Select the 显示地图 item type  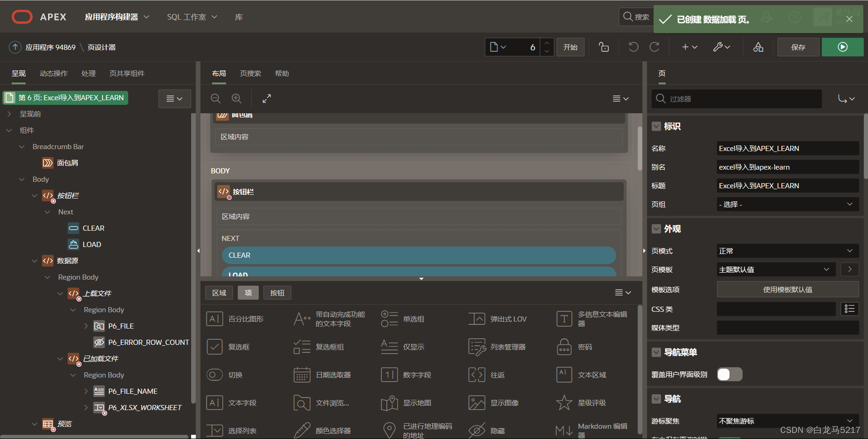pos(406,403)
